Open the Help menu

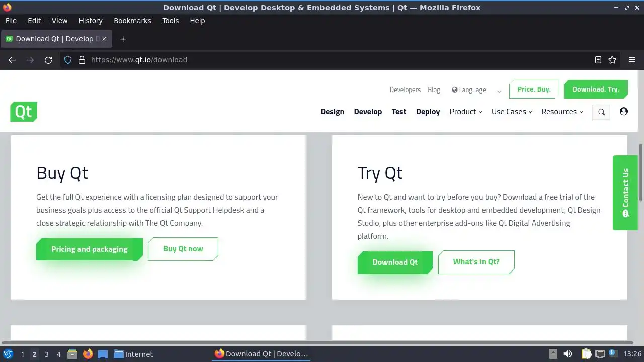(x=197, y=21)
